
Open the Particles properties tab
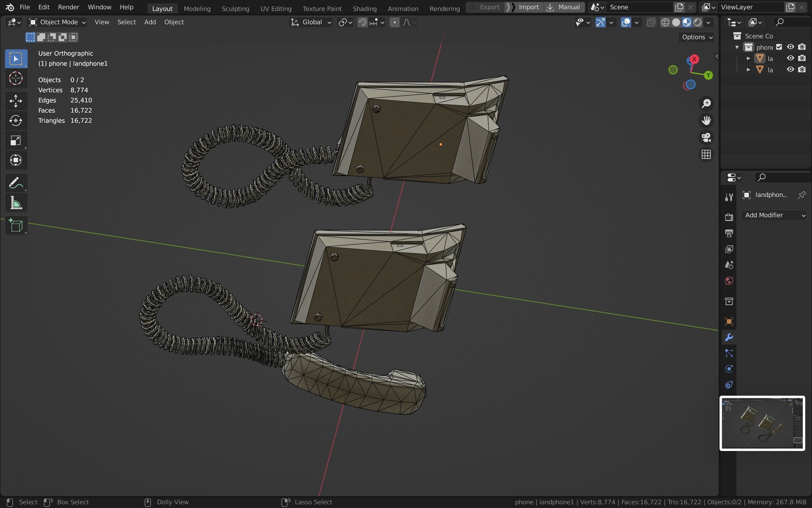coord(729,353)
